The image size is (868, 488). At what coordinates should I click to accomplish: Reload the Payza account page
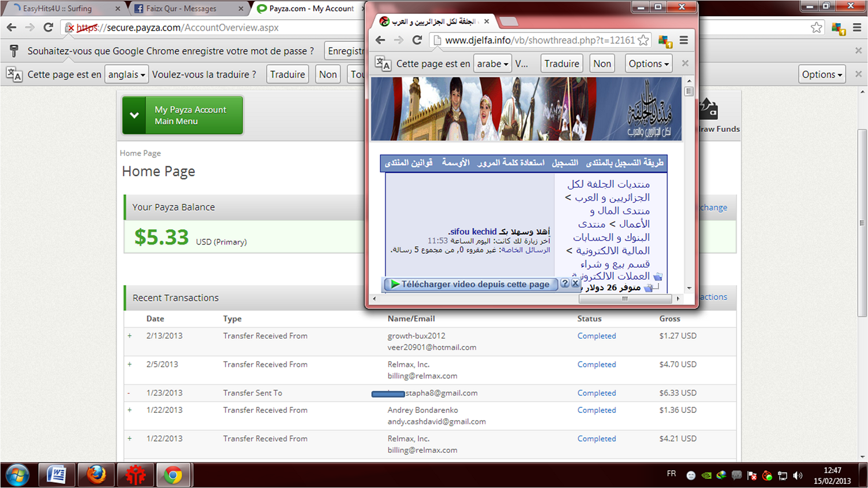click(x=49, y=27)
